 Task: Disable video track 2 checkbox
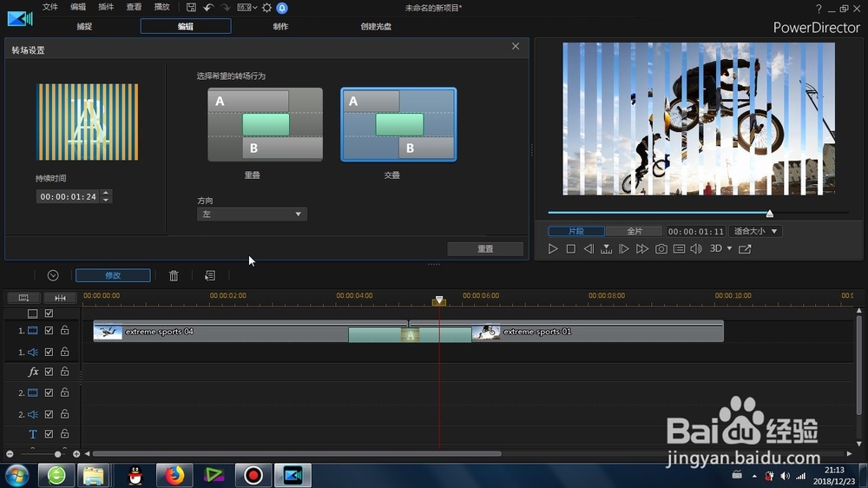point(49,392)
